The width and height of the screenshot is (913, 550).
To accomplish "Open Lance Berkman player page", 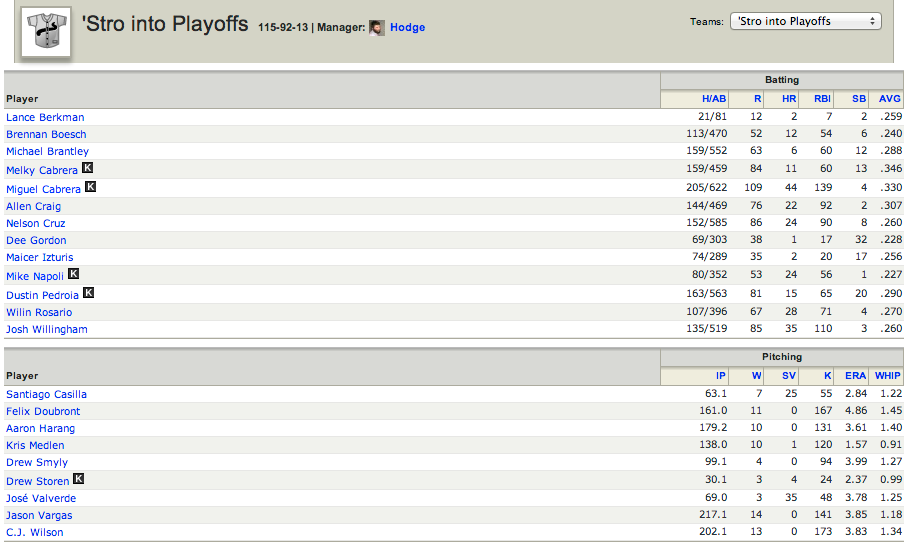I will pos(45,118).
